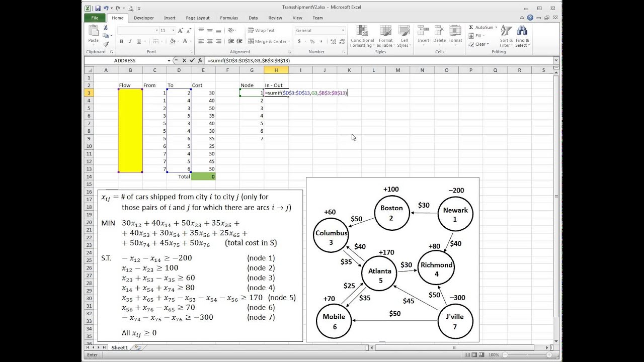
Task: Click the Borders button
Action: coord(155,42)
